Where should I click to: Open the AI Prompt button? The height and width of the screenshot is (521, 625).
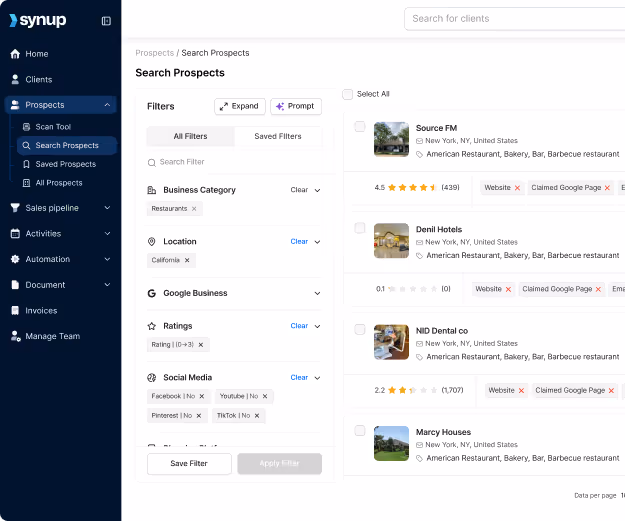[x=296, y=106]
